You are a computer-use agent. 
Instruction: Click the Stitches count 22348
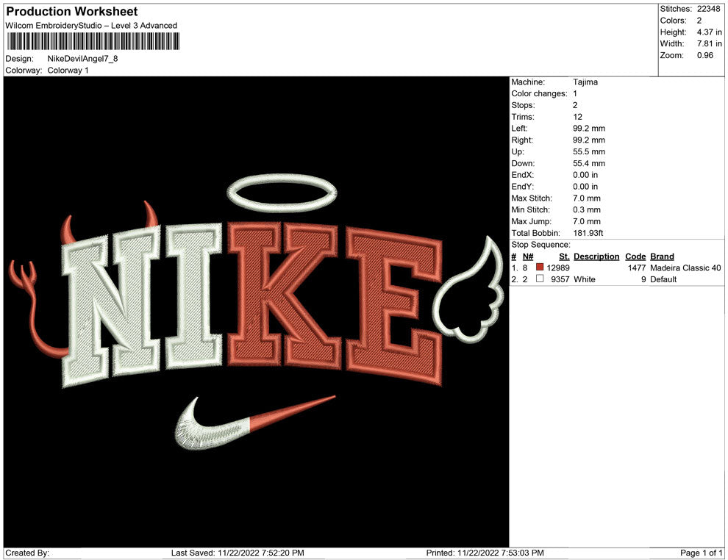(x=711, y=9)
